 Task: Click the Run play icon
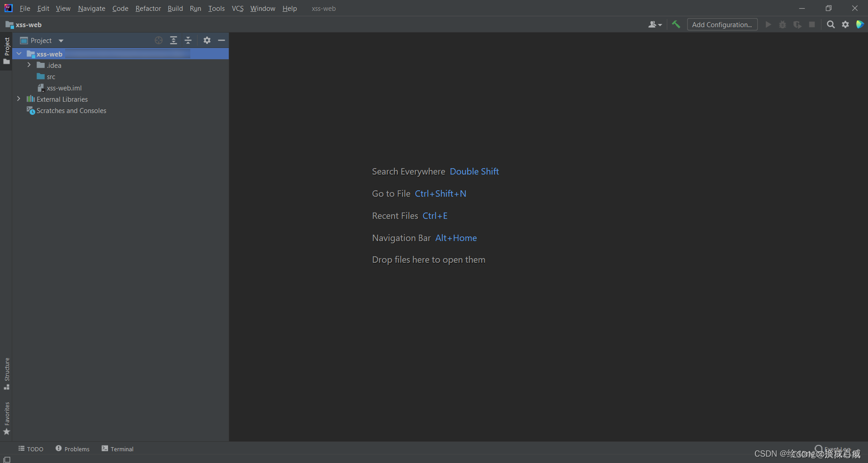click(x=768, y=24)
